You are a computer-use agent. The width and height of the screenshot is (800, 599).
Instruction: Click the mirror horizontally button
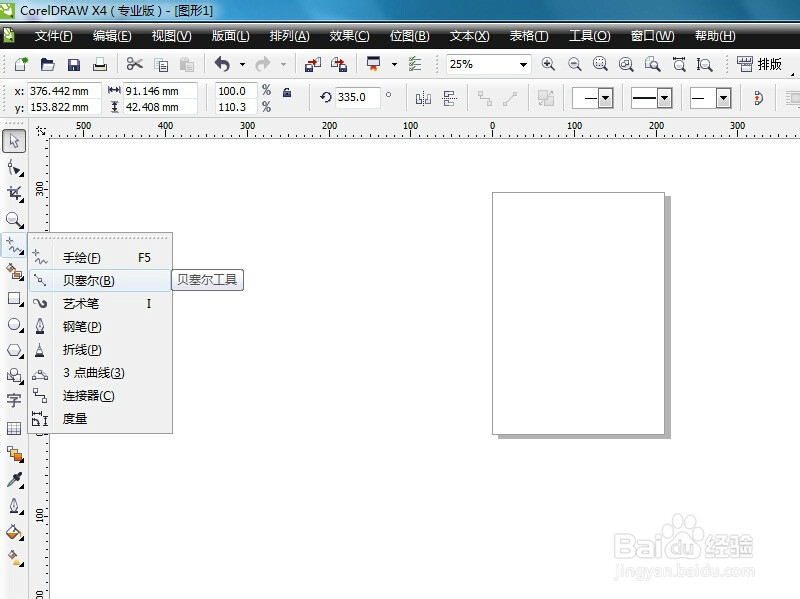coord(423,98)
